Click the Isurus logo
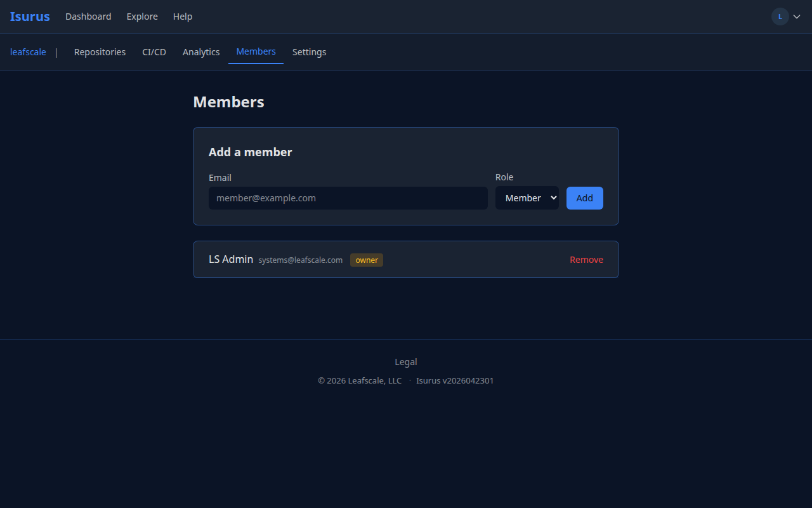812x508 pixels. [30, 17]
